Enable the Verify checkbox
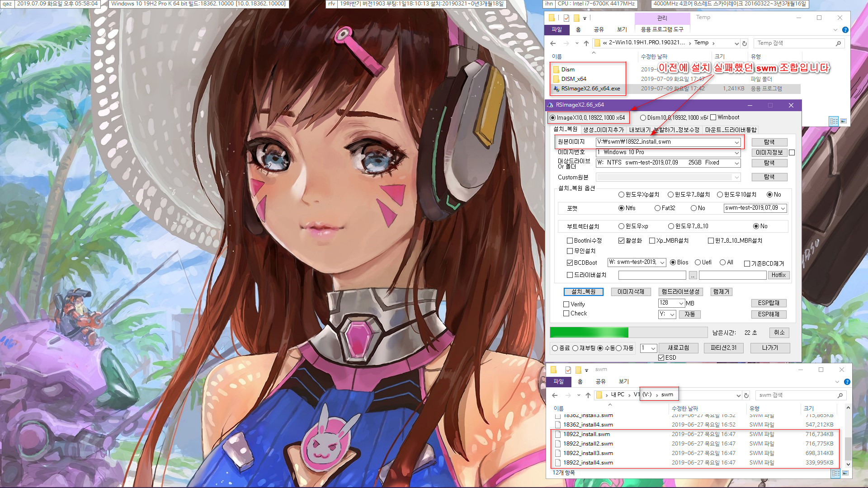The width and height of the screenshot is (868, 488). click(566, 305)
